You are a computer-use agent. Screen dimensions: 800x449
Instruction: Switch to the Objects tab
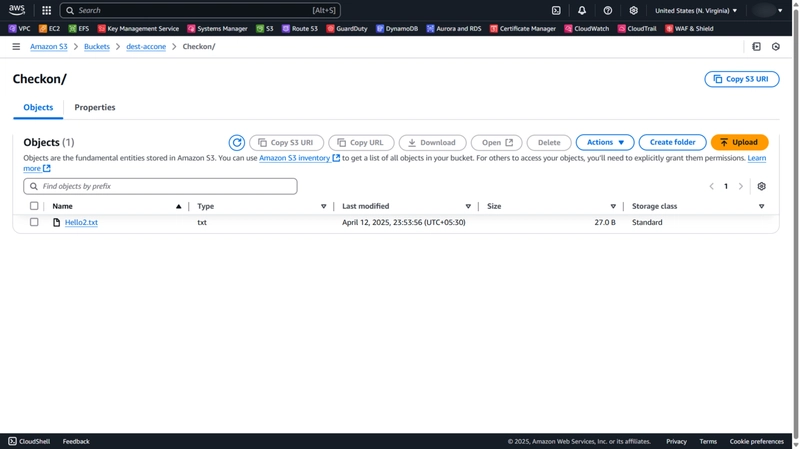pos(38,107)
